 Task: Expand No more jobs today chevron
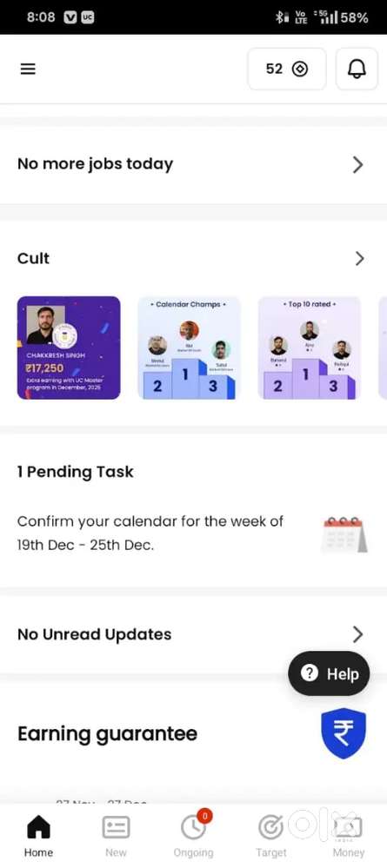pos(358,164)
